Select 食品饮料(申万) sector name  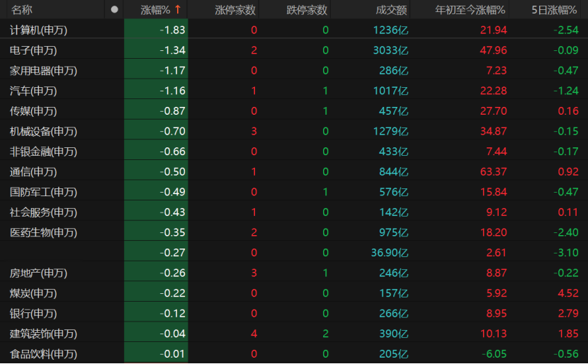[43, 354]
